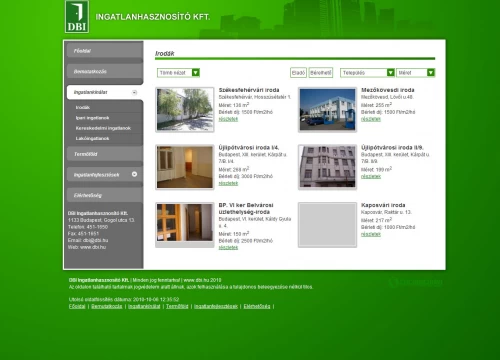Open the Bemutatkozás sidebar menu item

pos(105,72)
